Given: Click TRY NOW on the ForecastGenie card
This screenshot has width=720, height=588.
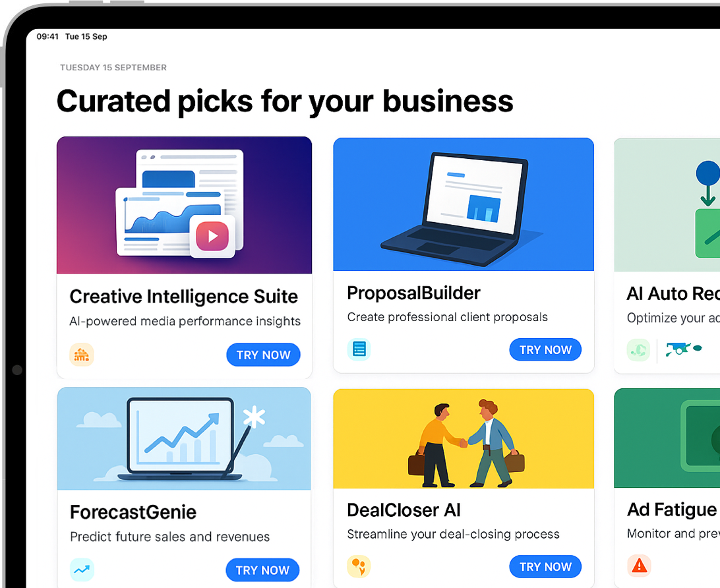Looking at the screenshot, I should tap(262, 570).
